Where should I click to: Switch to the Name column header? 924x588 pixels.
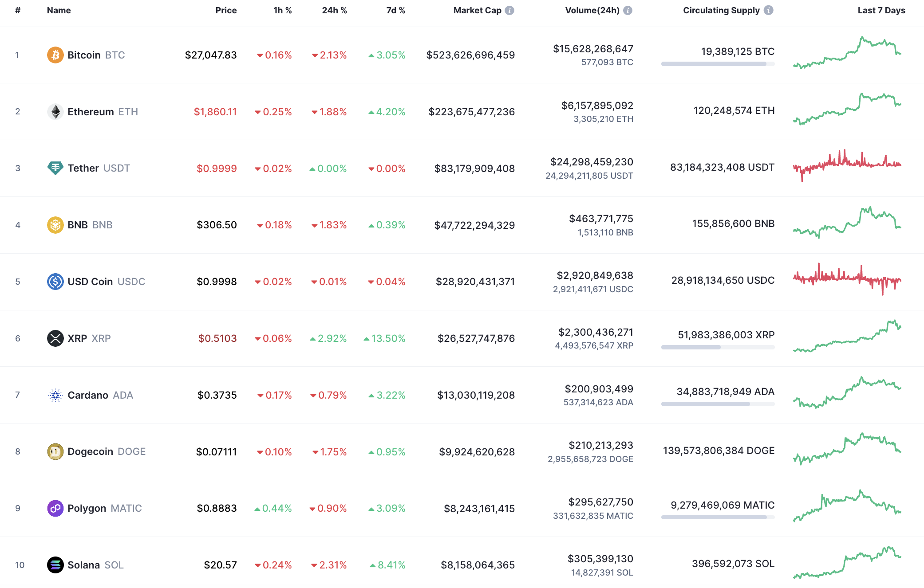[x=59, y=10]
